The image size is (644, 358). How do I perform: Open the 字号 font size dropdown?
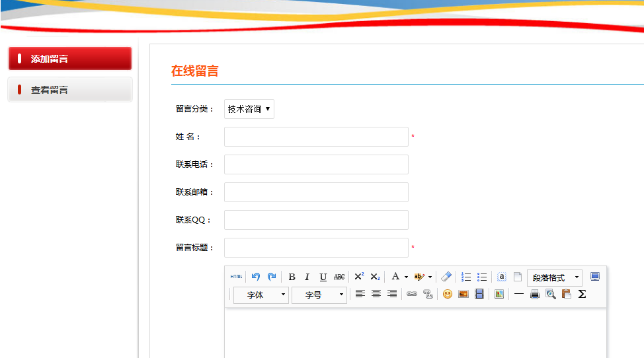[x=319, y=295]
